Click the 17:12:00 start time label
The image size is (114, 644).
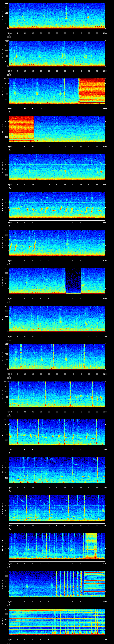9,71
